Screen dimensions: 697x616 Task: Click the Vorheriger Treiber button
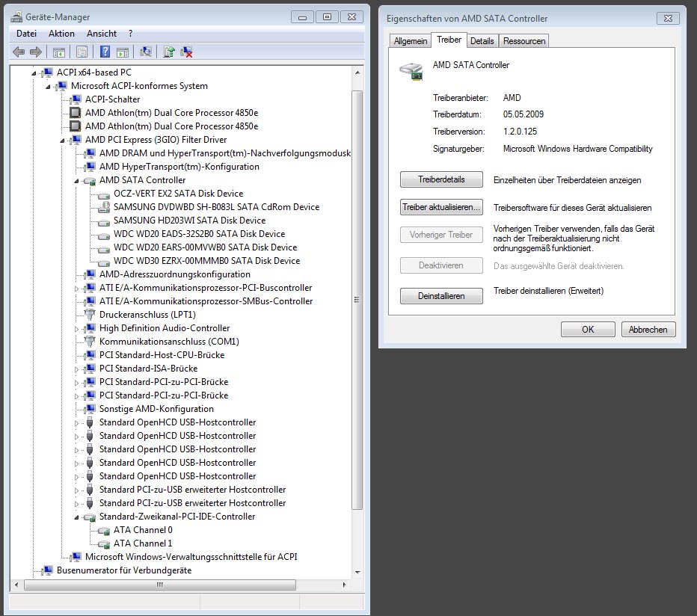click(x=441, y=235)
